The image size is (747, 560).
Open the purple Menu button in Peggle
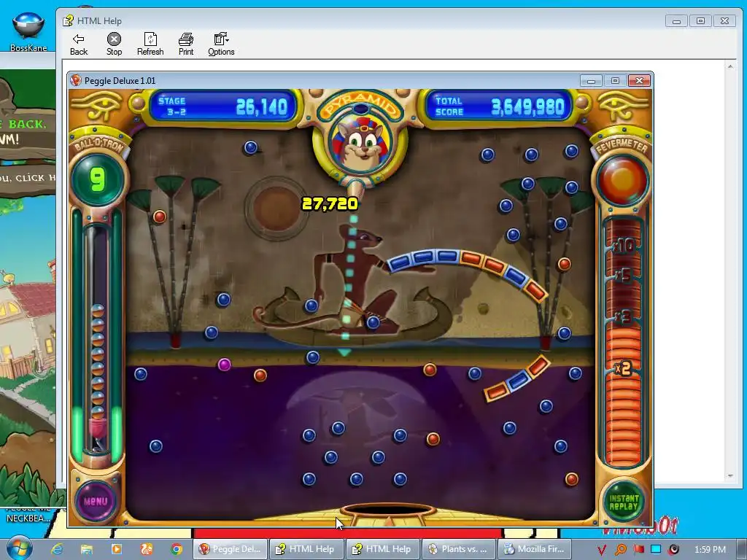(96, 501)
